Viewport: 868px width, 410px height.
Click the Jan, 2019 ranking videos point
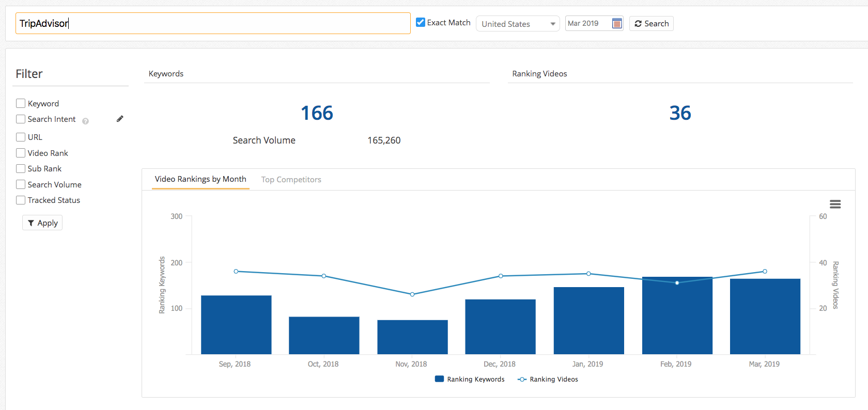tap(588, 274)
